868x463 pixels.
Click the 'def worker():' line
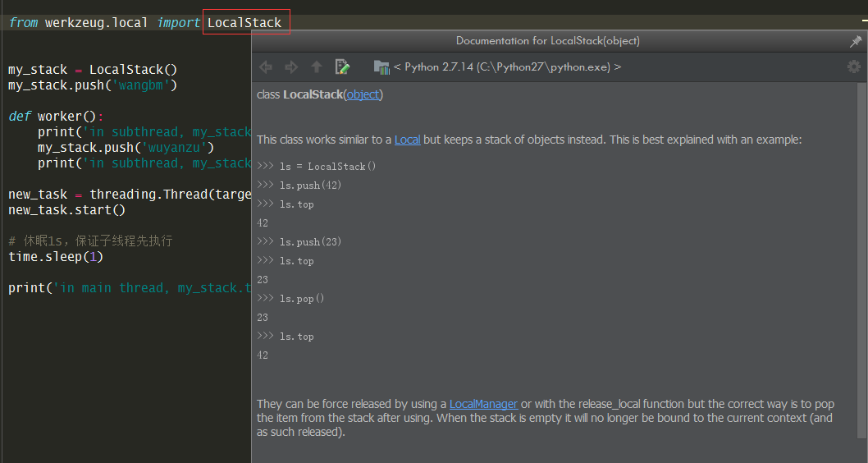[x=56, y=117]
